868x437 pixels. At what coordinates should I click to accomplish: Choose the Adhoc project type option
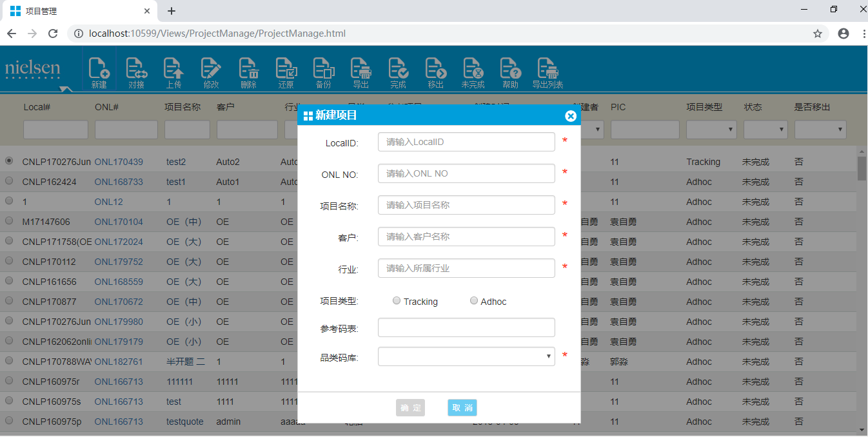point(474,301)
